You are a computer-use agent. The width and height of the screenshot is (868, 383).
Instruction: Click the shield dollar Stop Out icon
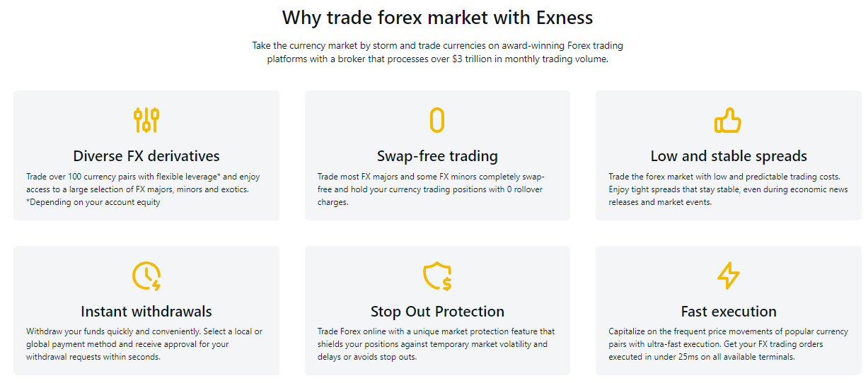point(437,276)
